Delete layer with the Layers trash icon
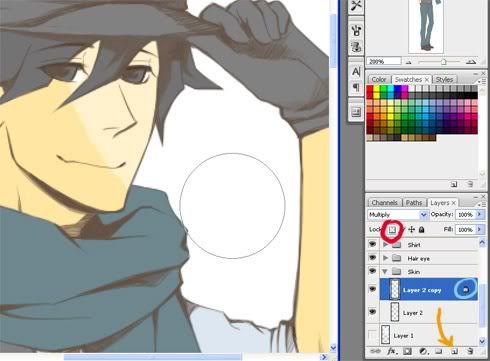Viewport: 490px width, 361px height. [470, 351]
